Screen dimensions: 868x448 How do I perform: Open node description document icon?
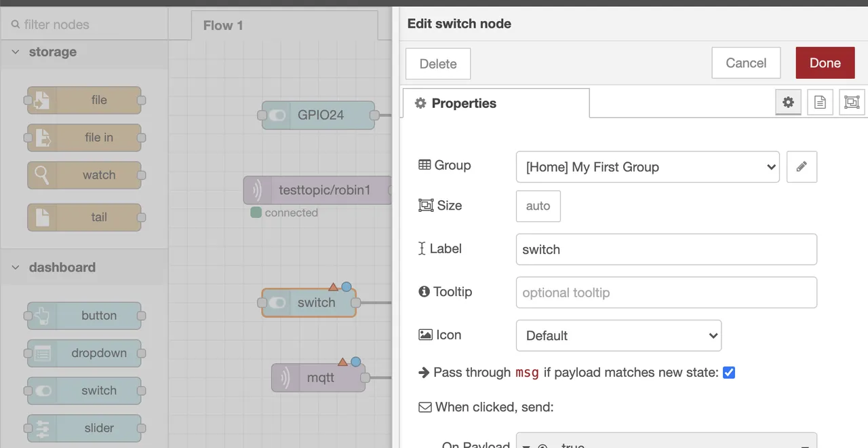click(820, 102)
